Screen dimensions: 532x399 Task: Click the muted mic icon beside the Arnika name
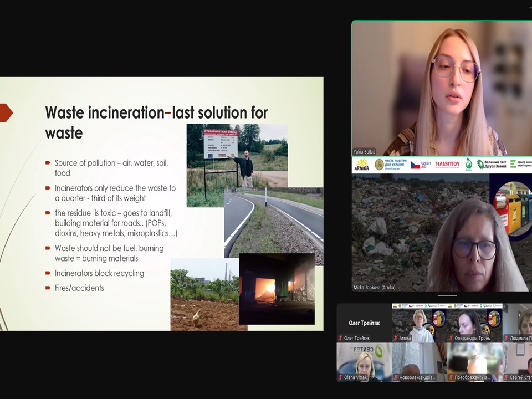[x=396, y=338]
